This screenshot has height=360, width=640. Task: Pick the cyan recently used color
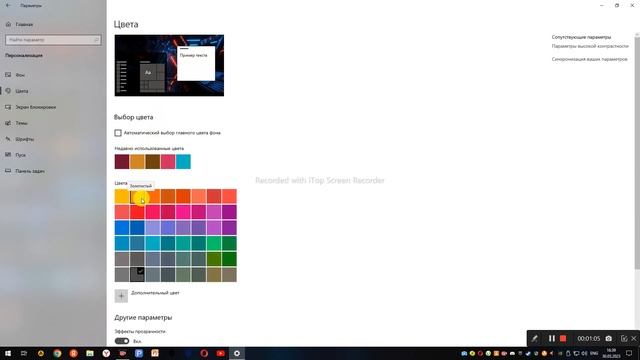[183, 162]
